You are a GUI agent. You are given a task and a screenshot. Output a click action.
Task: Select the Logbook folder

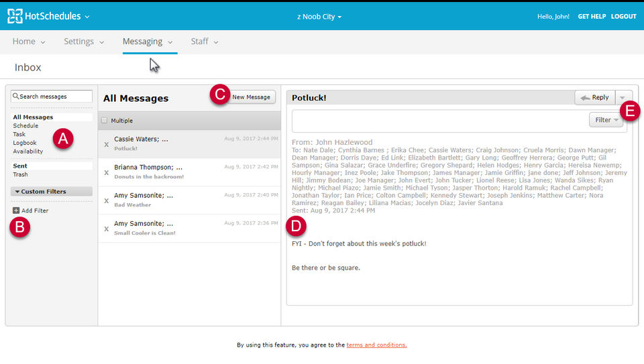(x=25, y=143)
